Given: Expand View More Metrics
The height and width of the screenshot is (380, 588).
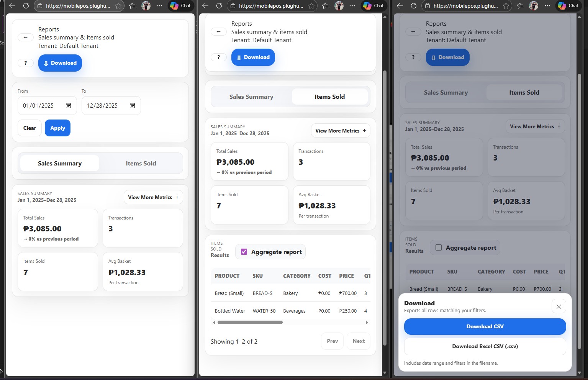Looking at the screenshot, I should click(153, 197).
